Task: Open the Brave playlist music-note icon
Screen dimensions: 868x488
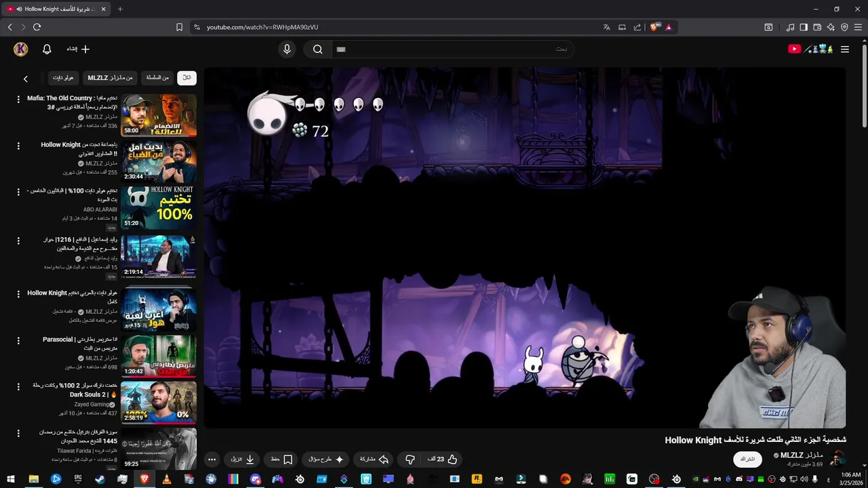Action: coord(790,27)
